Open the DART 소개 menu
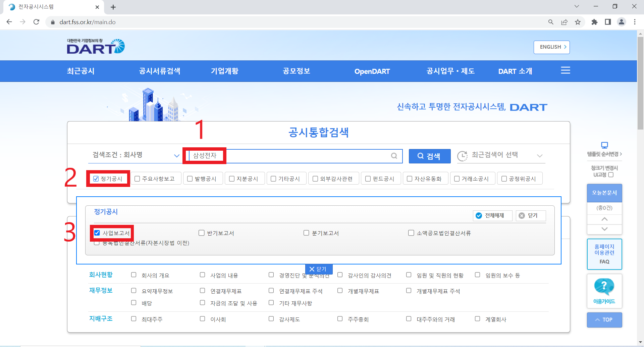Screen dimensions: 644x347 (515, 71)
